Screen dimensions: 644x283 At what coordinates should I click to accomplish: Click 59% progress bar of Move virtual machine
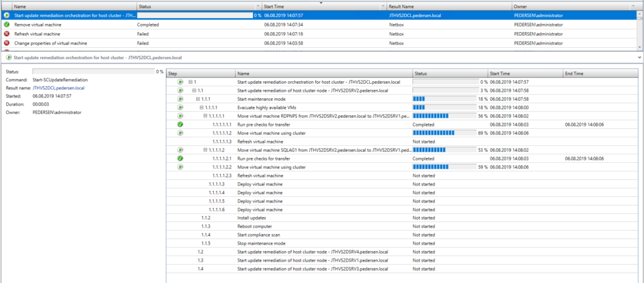pos(445,167)
